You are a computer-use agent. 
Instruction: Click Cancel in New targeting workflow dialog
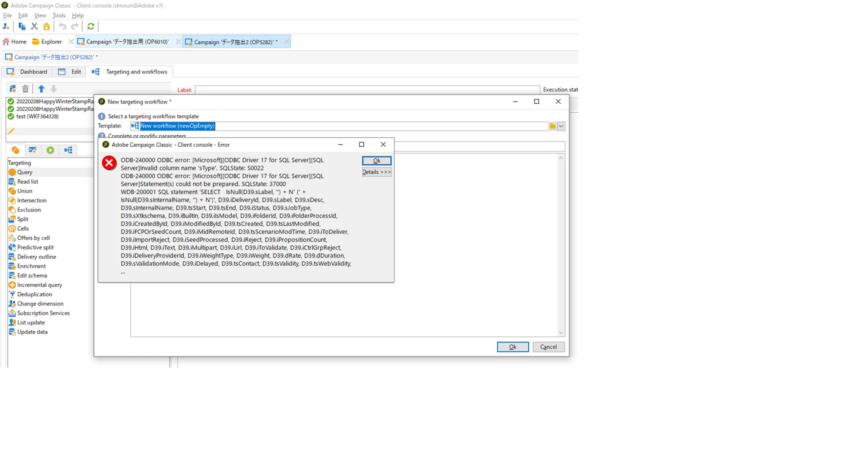tap(548, 347)
